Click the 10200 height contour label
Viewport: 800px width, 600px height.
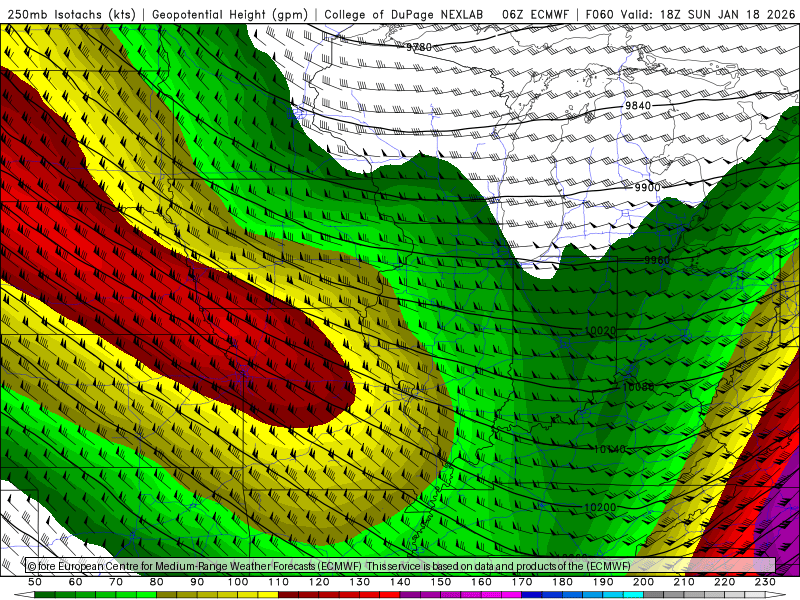[600, 507]
